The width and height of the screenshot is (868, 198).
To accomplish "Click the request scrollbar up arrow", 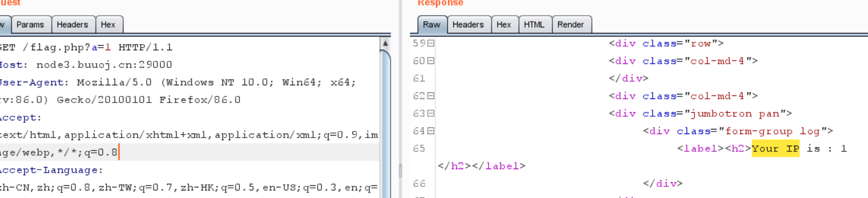I will [385, 43].
